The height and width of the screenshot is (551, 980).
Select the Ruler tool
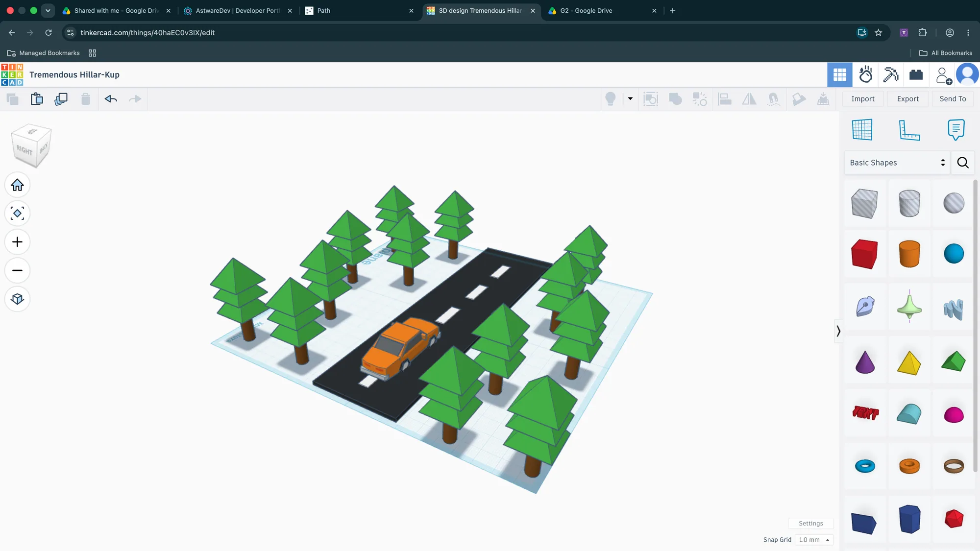click(x=909, y=130)
